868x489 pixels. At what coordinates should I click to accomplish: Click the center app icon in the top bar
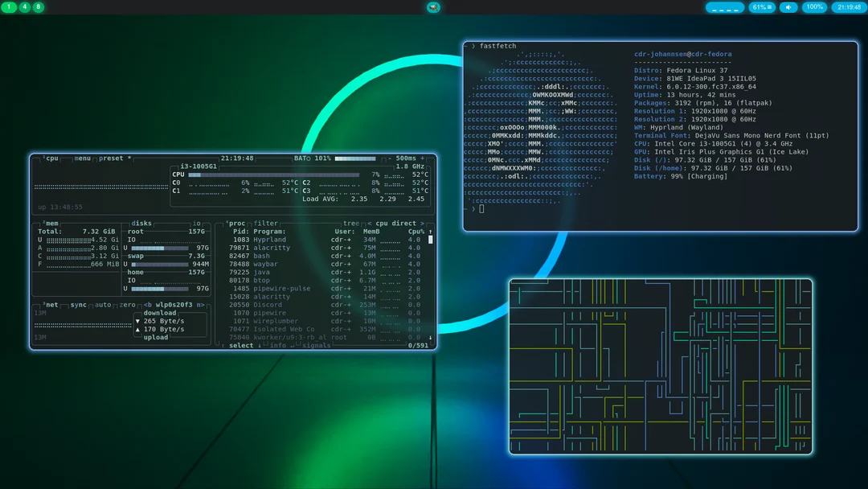pyautogui.click(x=433, y=7)
